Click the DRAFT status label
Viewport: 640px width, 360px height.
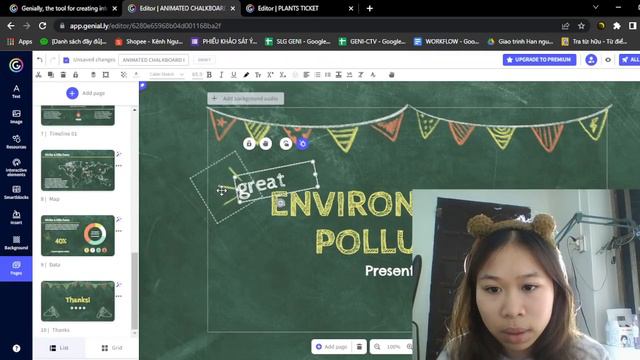click(204, 60)
